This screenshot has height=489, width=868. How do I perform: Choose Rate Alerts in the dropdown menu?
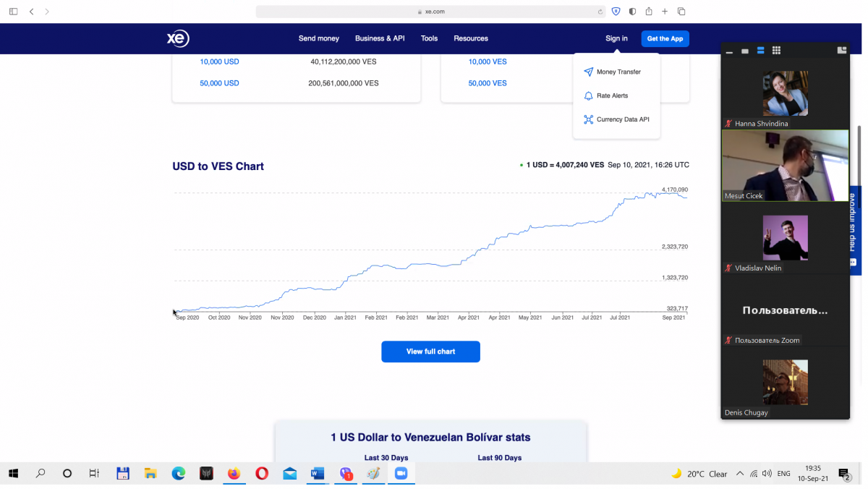pos(612,95)
